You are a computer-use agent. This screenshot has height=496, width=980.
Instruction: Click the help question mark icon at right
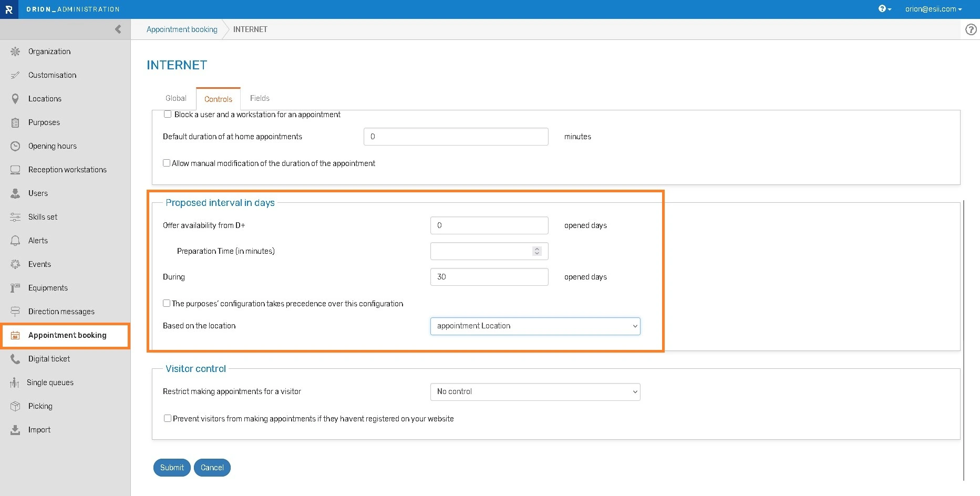[x=971, y=29]
